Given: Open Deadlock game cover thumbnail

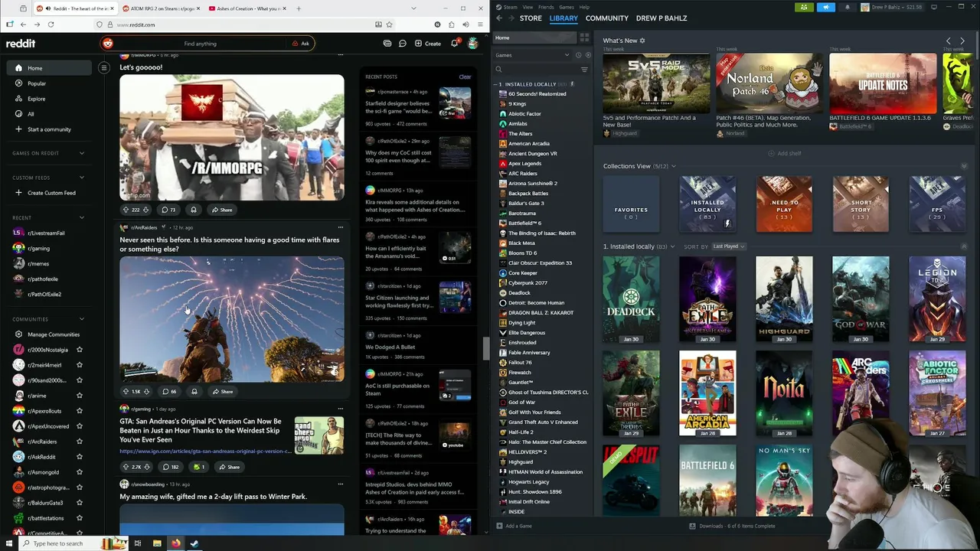Looking at the screenshot, I should click(x=631, y=299).
